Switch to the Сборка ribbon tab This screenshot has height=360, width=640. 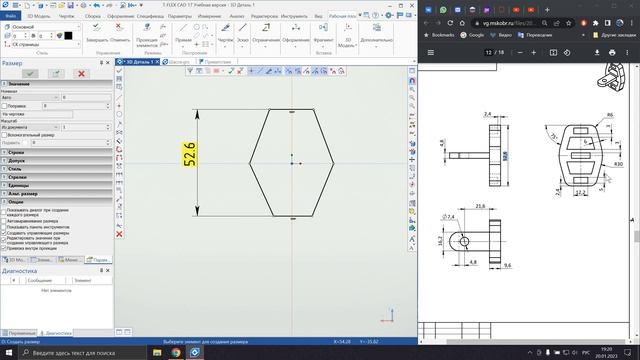[93, 16]
